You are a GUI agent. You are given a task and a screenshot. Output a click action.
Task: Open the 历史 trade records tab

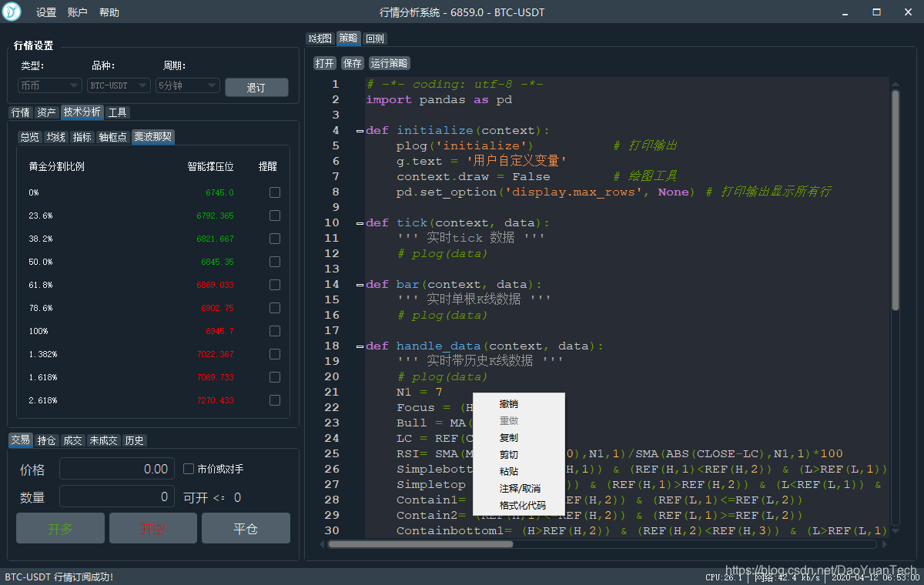point(134,440)
